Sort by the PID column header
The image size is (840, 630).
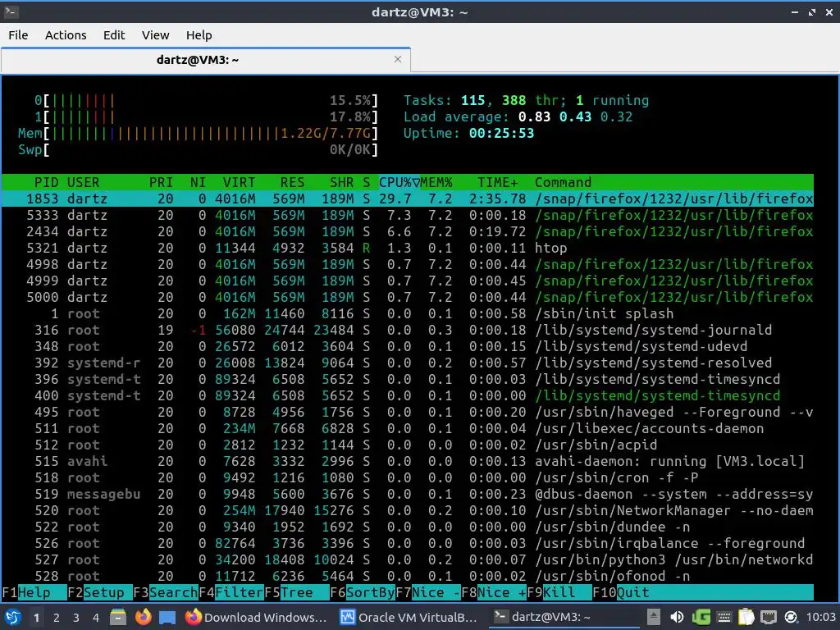tap(47, 182)
